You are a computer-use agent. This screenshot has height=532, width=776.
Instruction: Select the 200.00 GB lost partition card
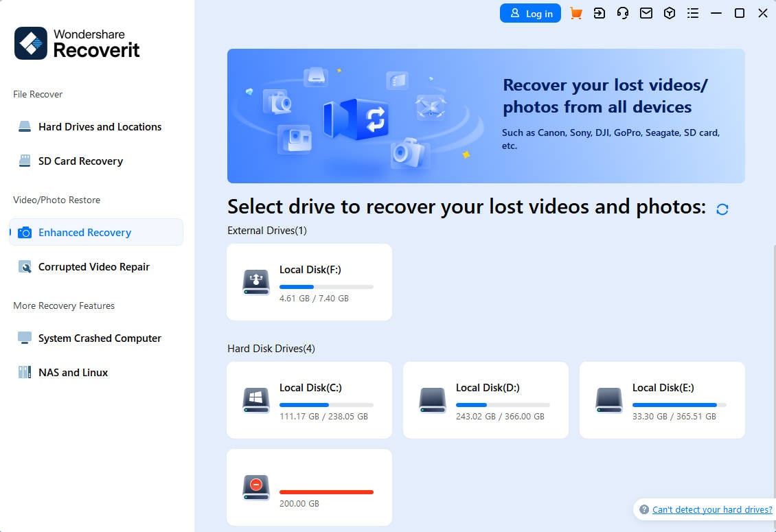[x=309, y=487]
